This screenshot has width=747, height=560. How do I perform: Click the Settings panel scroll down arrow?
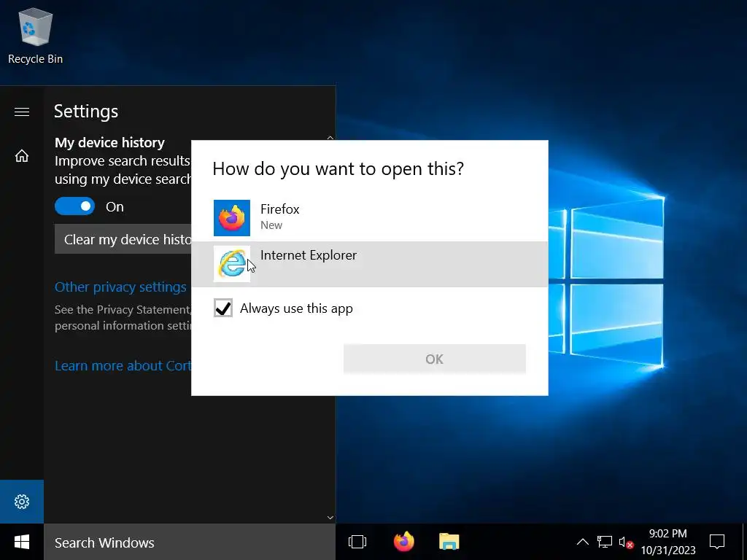click(x=330, y=518)
